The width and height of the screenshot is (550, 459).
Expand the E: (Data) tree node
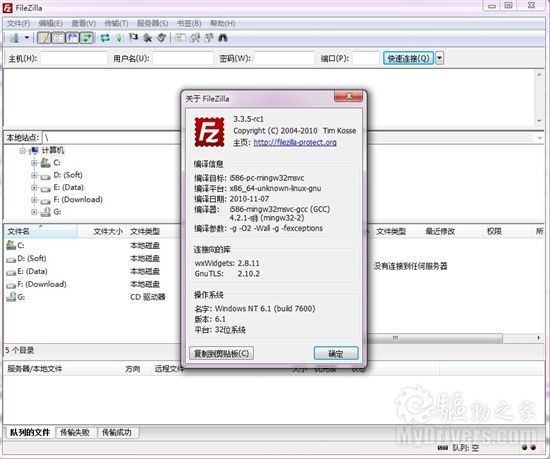[34, 188]
